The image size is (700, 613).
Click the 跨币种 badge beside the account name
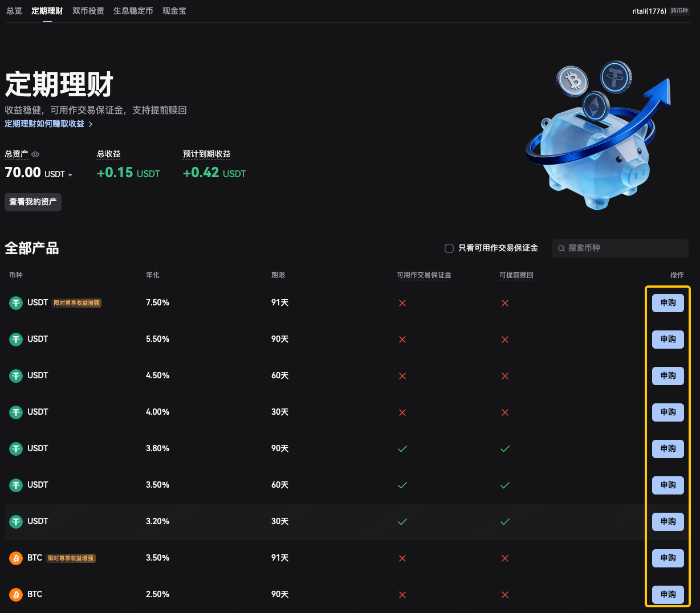(679, 11)
